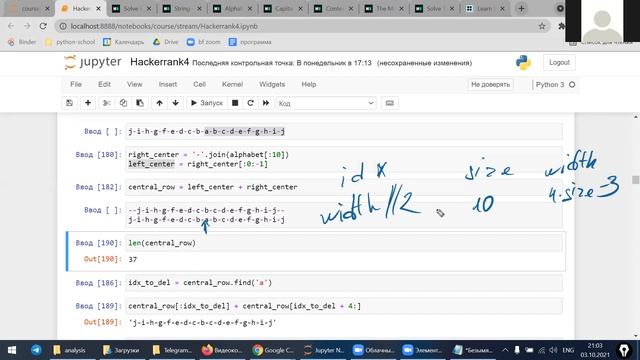Click the ENG language indicator
Image resolution: width=640 pixels, height=360 pixels.
coord(568,350)
